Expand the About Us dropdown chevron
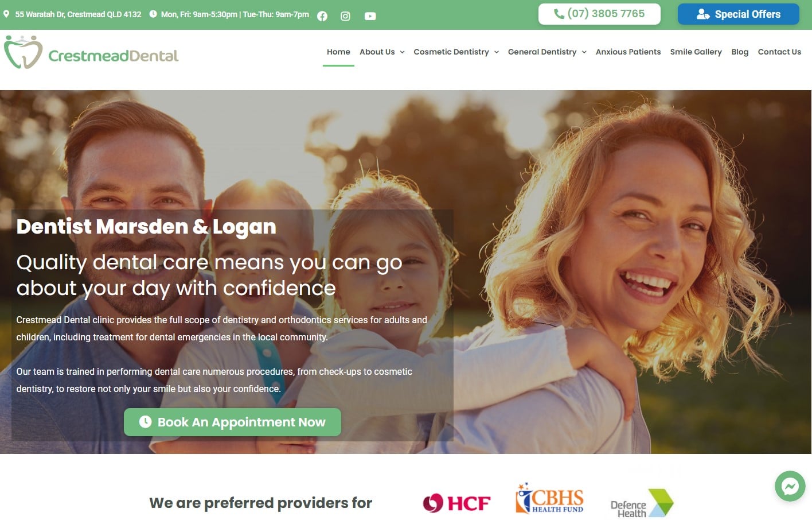This screenshot has width=812, height=520. pyautogui.click(x=402, y=52)
